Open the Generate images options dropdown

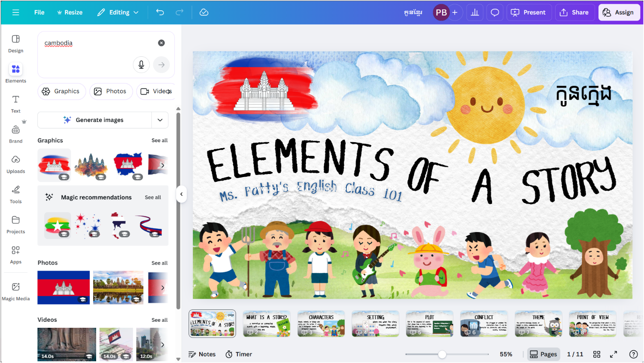(x=160, y=120)
